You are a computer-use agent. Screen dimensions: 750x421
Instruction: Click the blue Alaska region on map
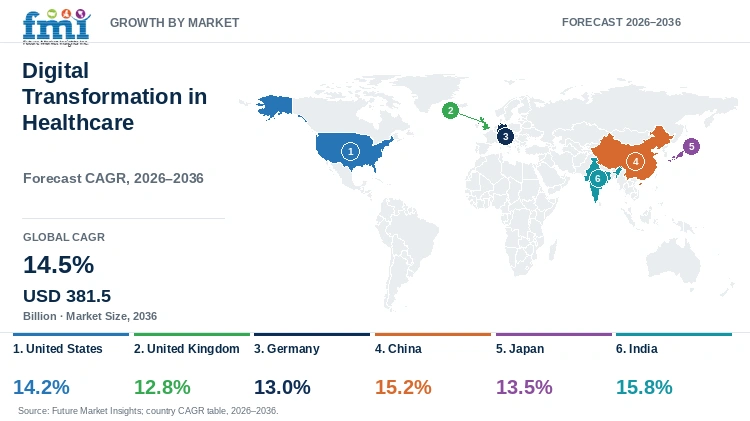[276, 106]
